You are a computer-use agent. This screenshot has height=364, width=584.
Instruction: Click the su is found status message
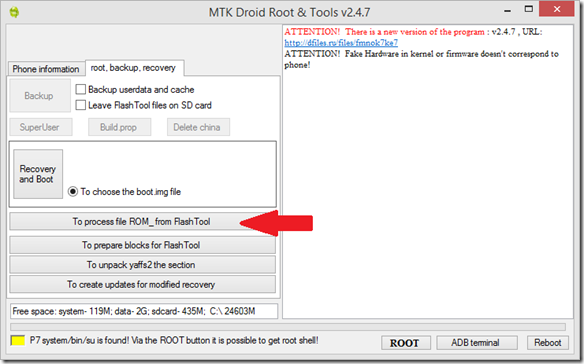174,340
